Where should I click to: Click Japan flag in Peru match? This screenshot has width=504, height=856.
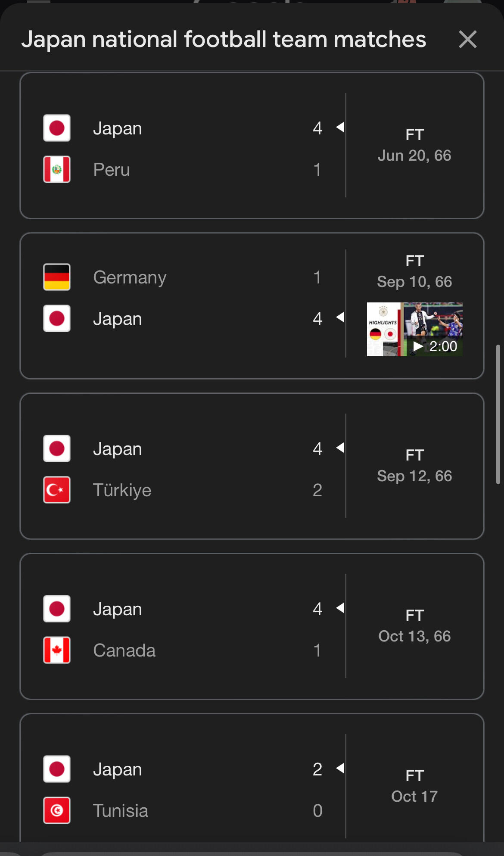pyautogui.click(x=57, y=128)
